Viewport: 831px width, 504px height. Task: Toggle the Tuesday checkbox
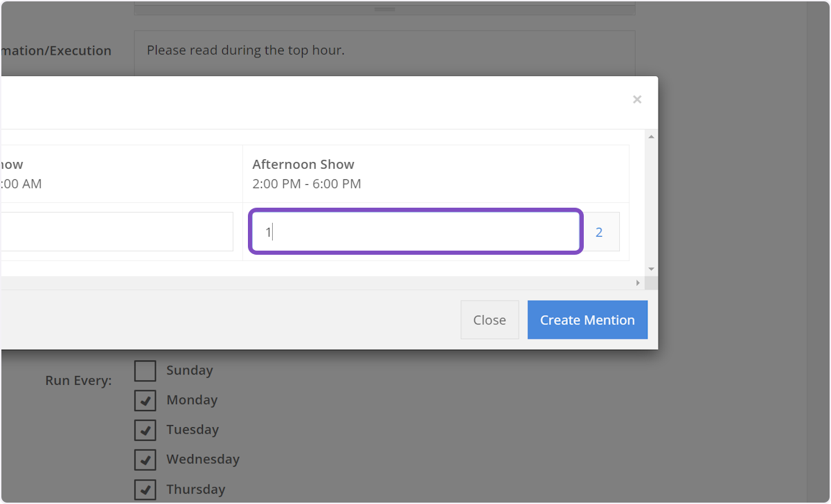[x=145, y=430]
